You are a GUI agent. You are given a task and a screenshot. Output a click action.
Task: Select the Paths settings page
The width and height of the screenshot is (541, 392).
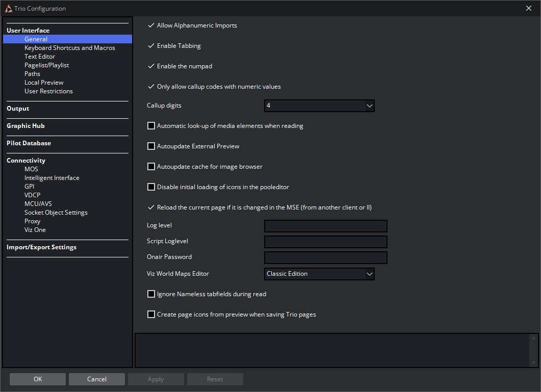click(32, 74)
